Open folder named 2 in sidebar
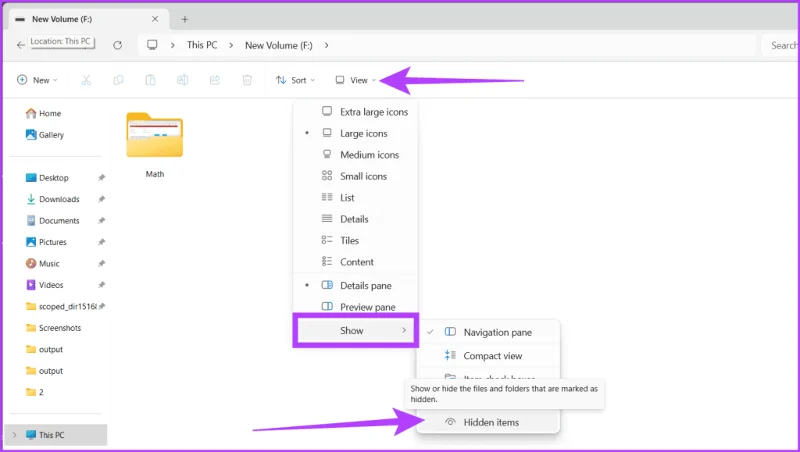 click(35, 392)
